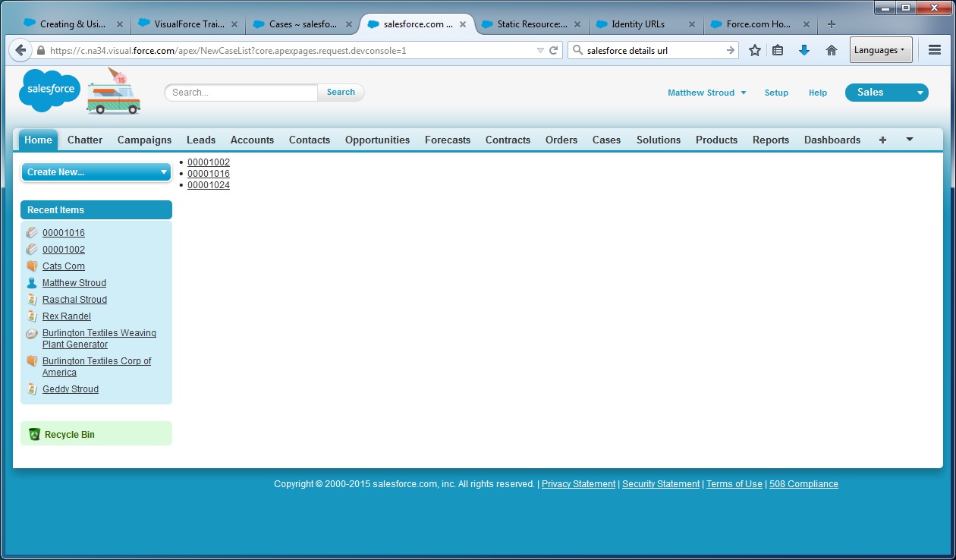Open the bookmarks list icon
The image size is (956, 560).
[778, 50]
